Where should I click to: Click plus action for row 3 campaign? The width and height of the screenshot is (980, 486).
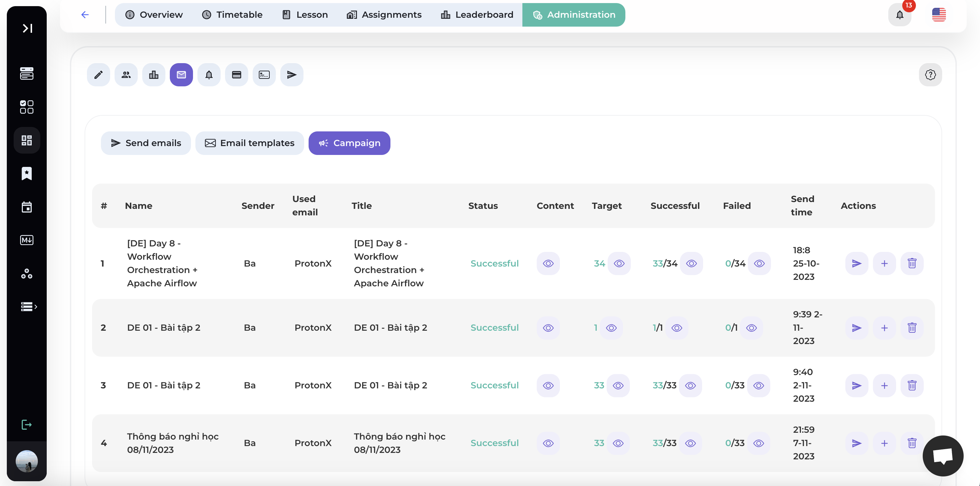pyautogui.click(x=884, y=385)
